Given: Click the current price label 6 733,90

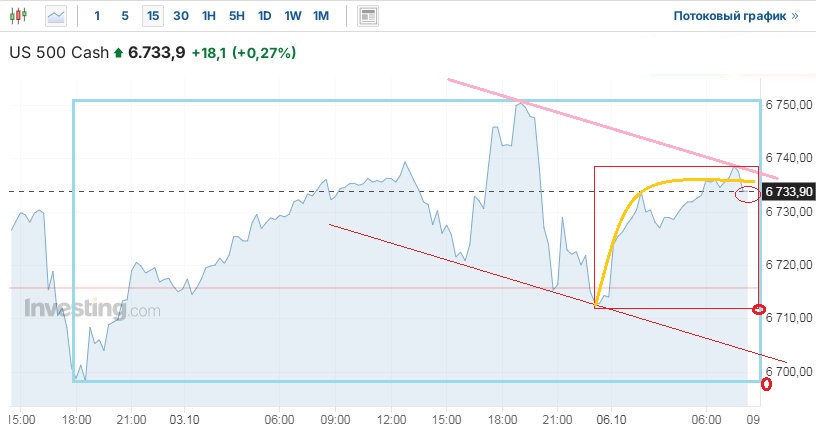Looking at the screenshot, I should (789, 191).
